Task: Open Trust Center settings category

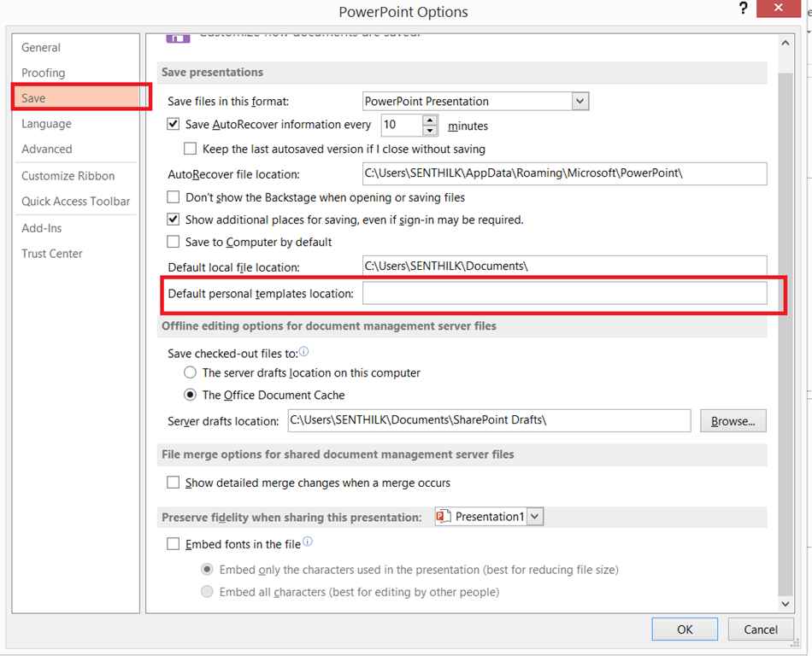Action: coord(52,254)
